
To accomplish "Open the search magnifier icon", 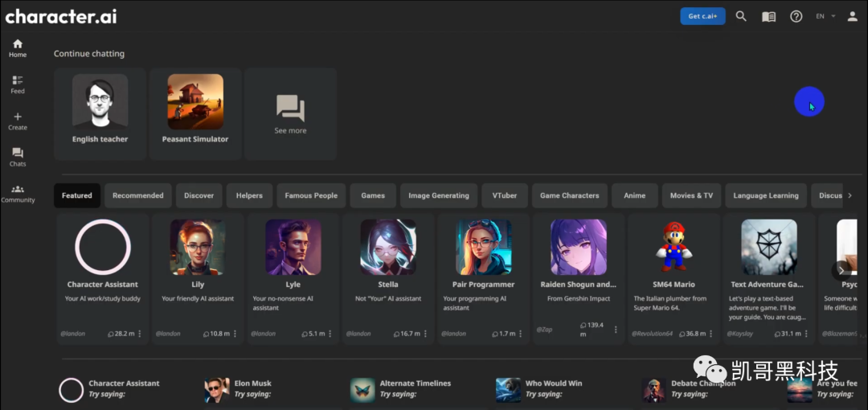I will pyautogui.click(x=741, y=16).
